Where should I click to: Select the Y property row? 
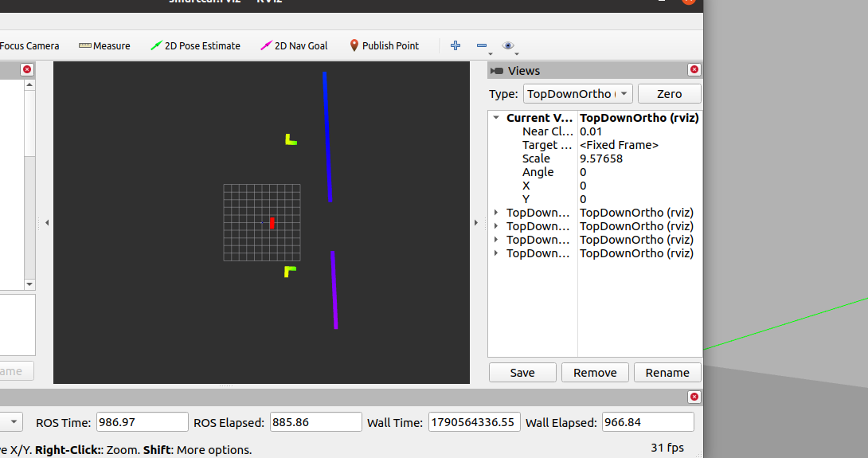point(595,199)
